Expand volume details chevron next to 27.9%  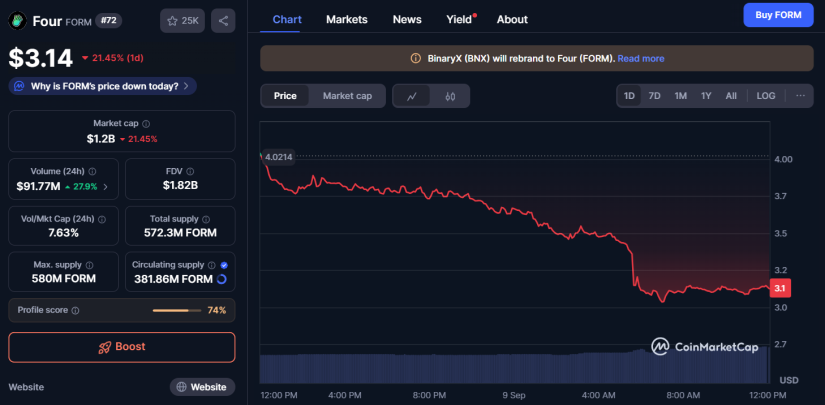coord(105,186)
